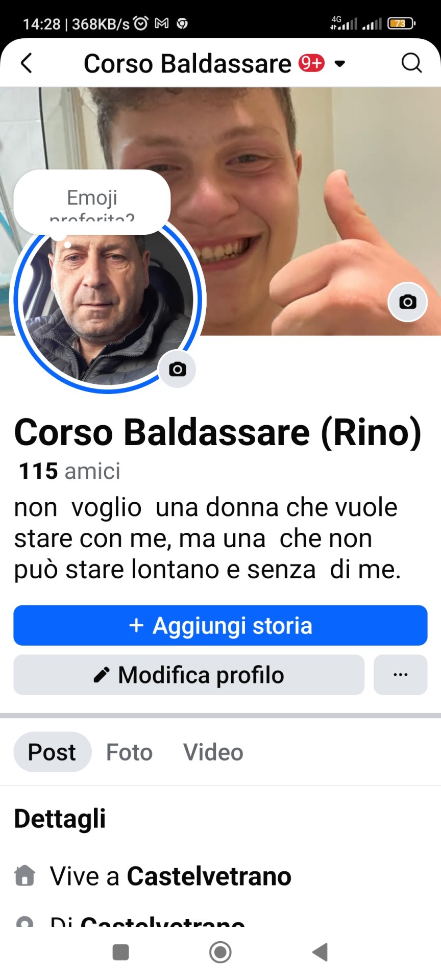Tap the pencil icon on Modifica profilo

pos(101,675)
